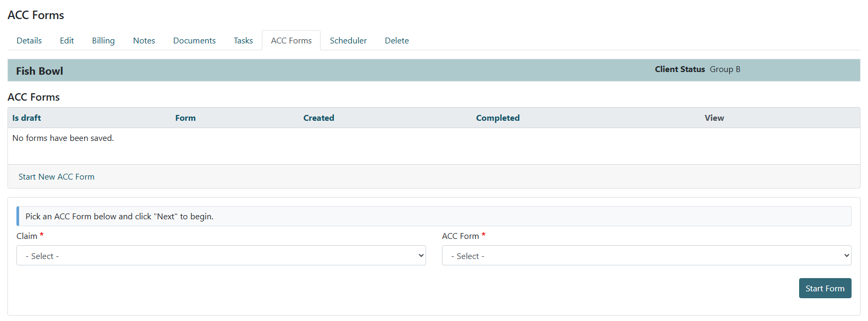The height and width of the screenshot is (321, 868).
Task: Click the Client Status label
Action: [x=680, y=69]
